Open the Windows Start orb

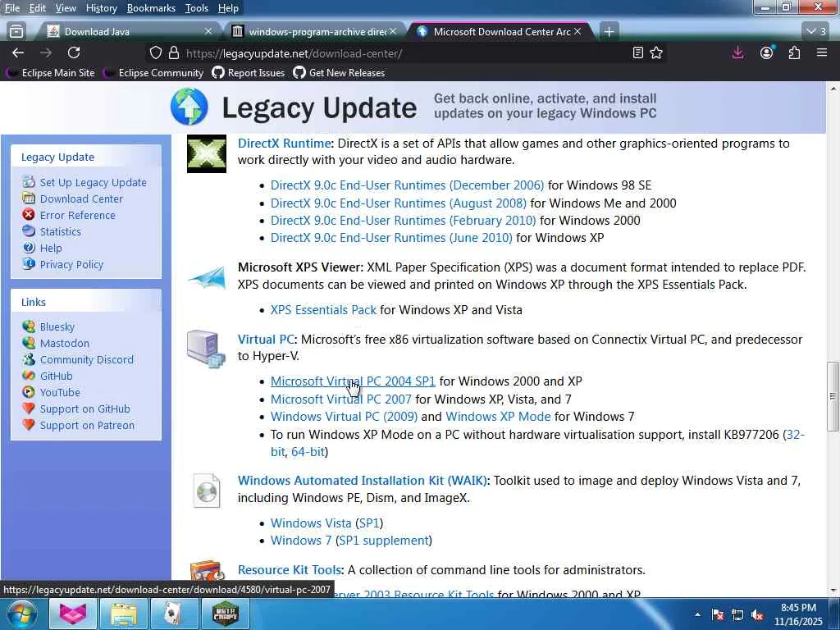point(21,614)
